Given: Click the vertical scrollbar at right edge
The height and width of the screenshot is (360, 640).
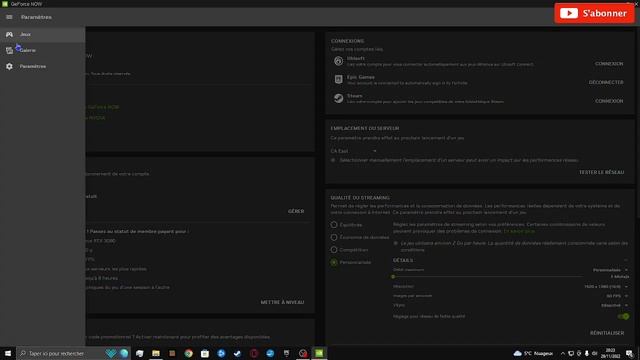Looking at the screenshot, I should tap(638, 122).
